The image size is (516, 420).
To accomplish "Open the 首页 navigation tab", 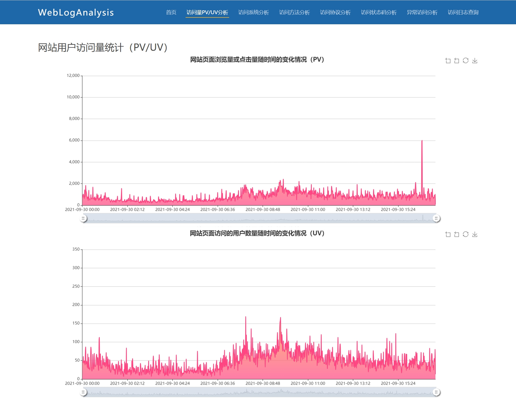I will [171, 12].
